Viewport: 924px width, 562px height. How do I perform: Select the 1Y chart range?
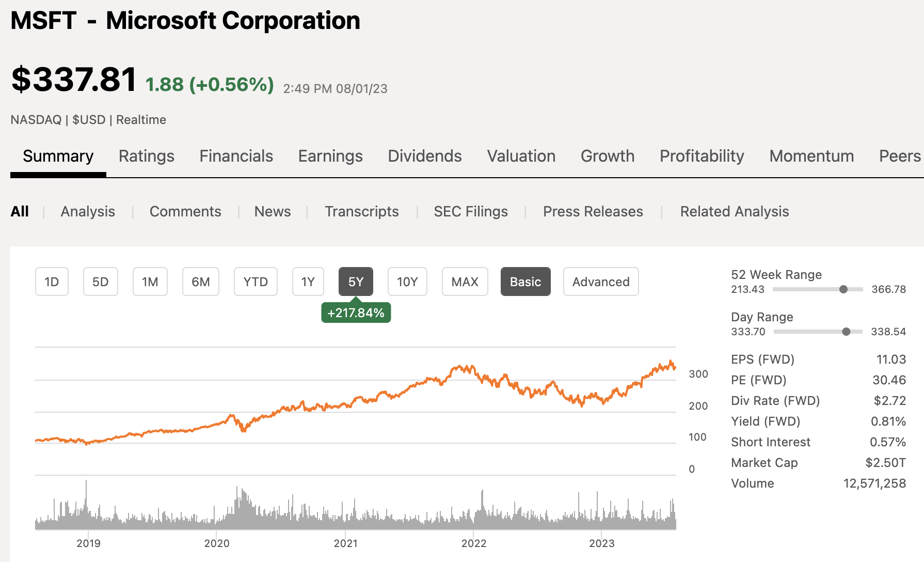(x=308, y=282)
